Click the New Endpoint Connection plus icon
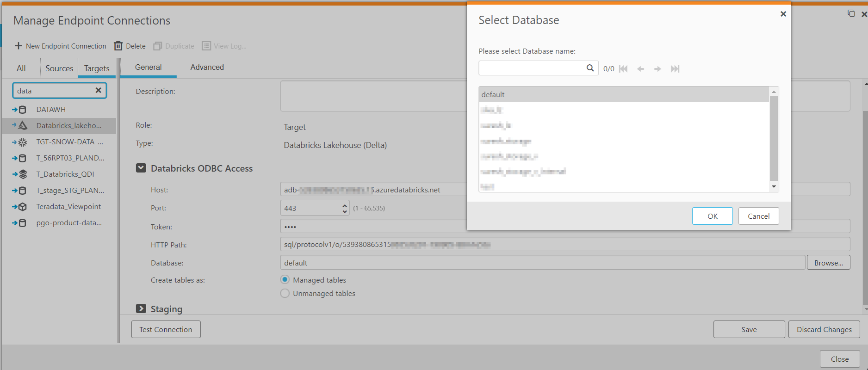This screenshot has width=868, height=370. [x=19, y=46]
